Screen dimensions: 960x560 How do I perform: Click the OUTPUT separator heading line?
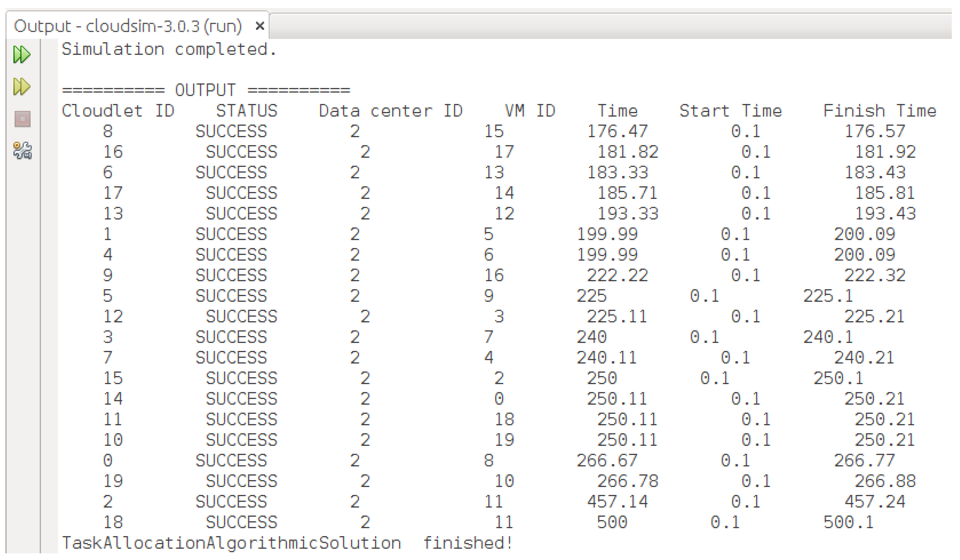206,90
